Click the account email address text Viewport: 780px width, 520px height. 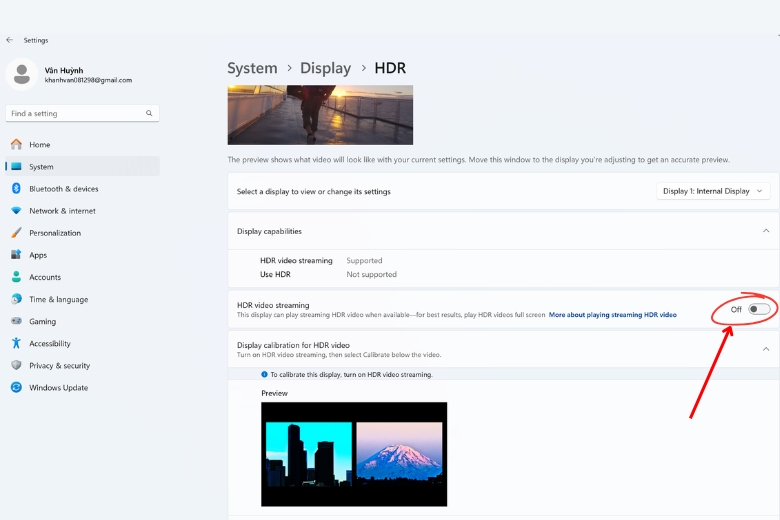coord(88,80)
